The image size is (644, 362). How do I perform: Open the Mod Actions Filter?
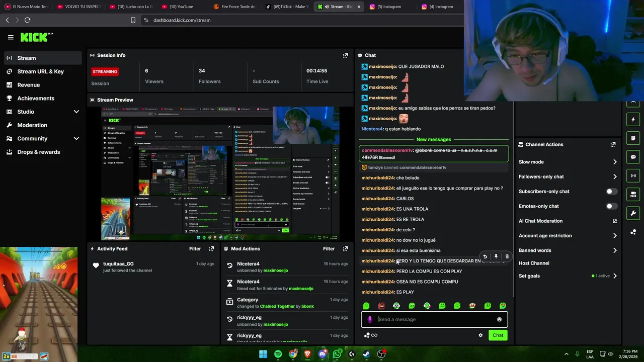(x=329, y=249)
